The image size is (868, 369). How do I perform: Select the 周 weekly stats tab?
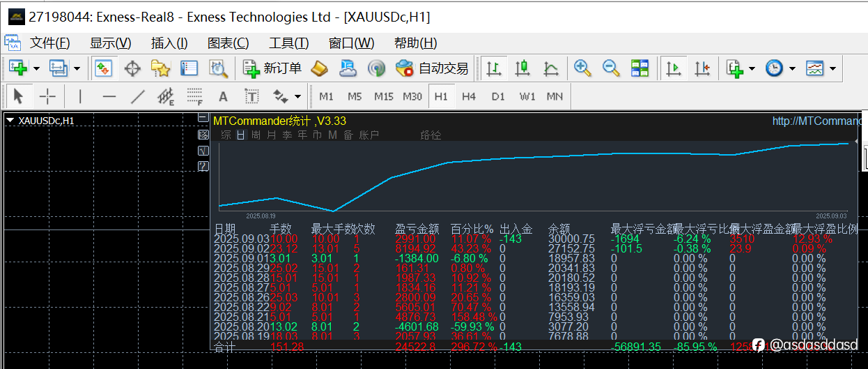click(x=256, y=135)
